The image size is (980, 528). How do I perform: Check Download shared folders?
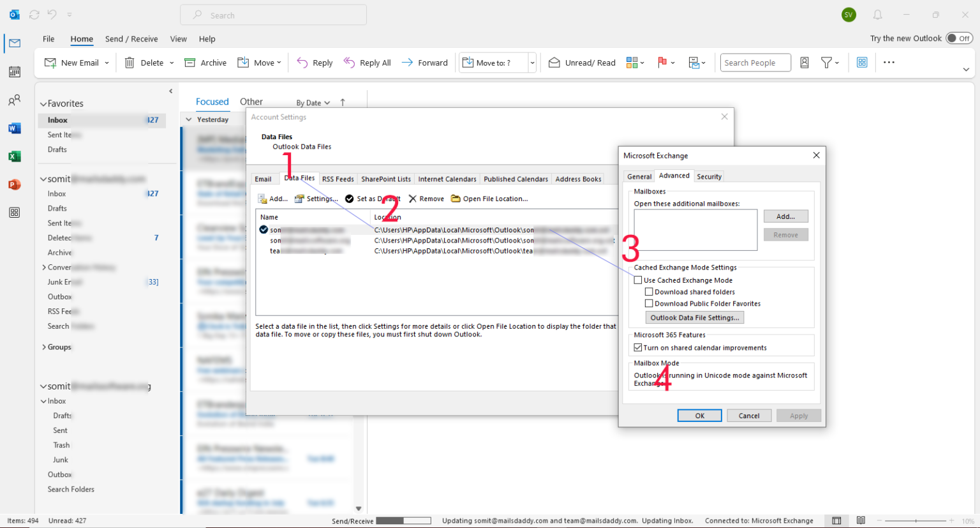click(x=649, y=292)
